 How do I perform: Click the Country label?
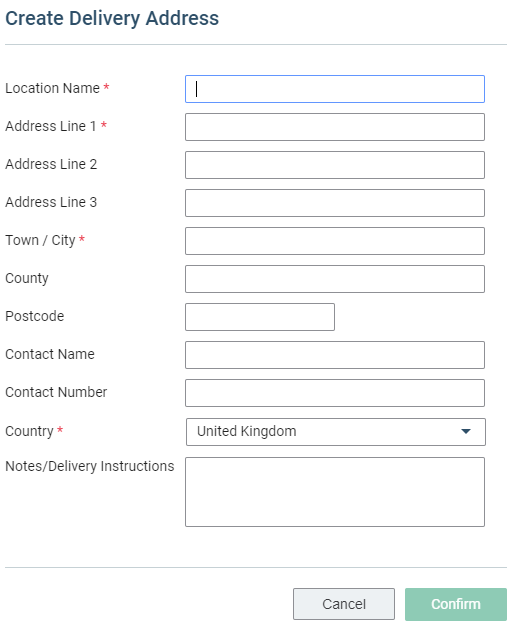[x=29, y=431]
